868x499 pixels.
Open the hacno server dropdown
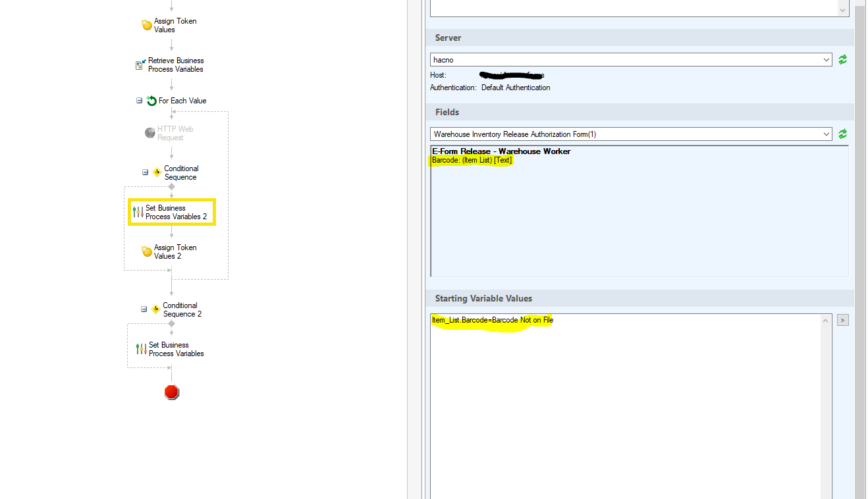click(827, 60)
